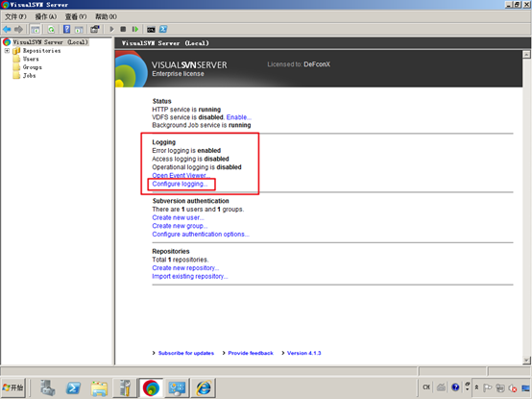Open Server Manager from the taskbar
The height and width of the screenshot is (399, 532).
pyautogui.click(x=48, y=387)
